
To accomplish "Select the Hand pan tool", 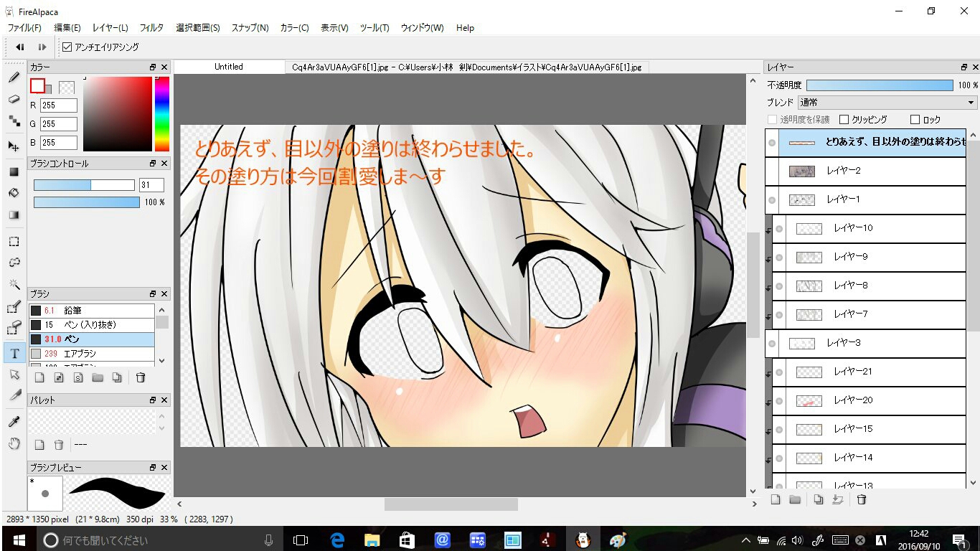I will [x=14, y=444].
